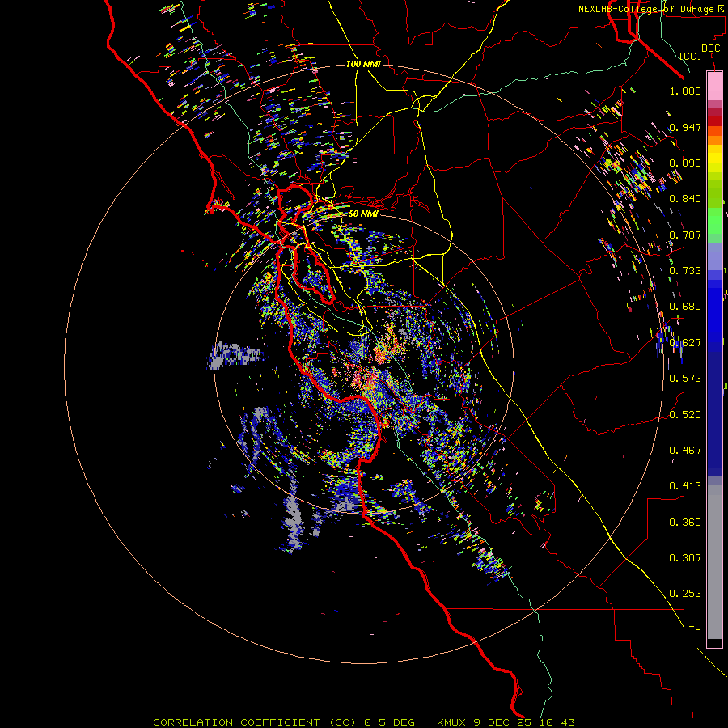Select the large gray segment of color scale
Screen dimensions: 728x728
[714, 562]
